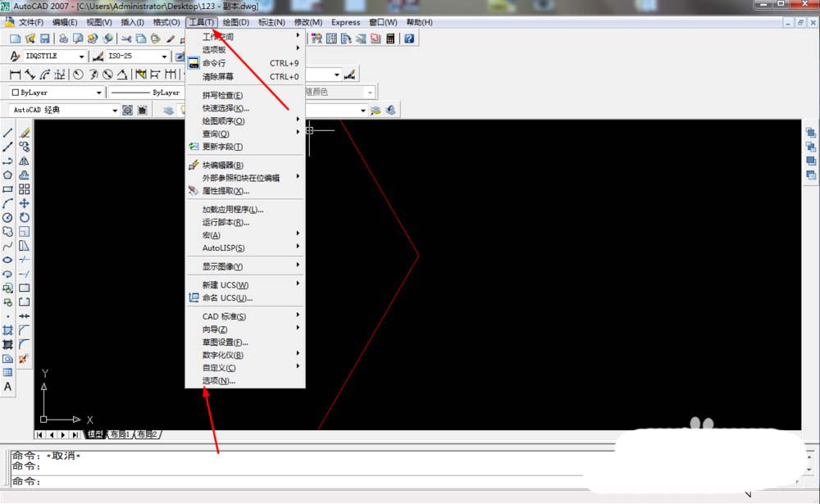The width and height of the screenshot is (820, 504).
Task: Select the Angular dimension tool
Action: 122,75
